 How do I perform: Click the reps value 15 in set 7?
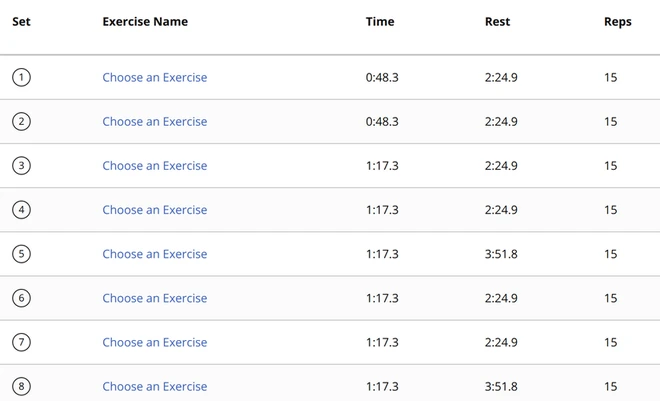pos(611,342)
